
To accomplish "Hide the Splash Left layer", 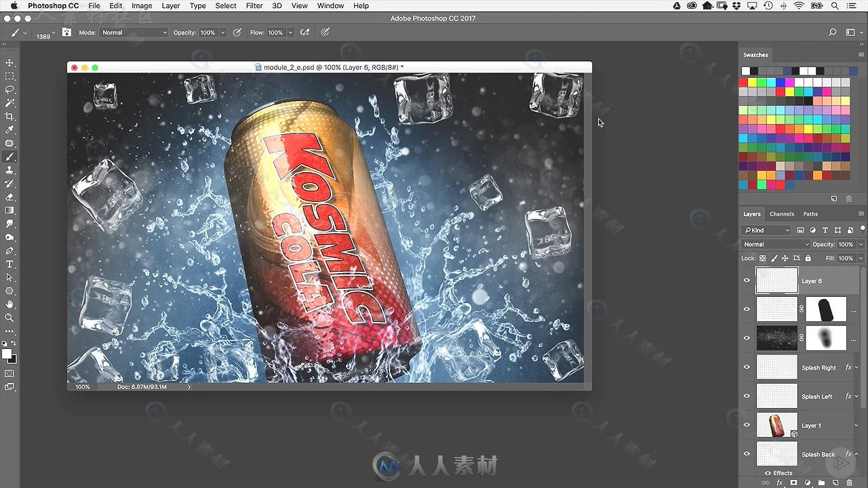I will (x=747, y=396).
